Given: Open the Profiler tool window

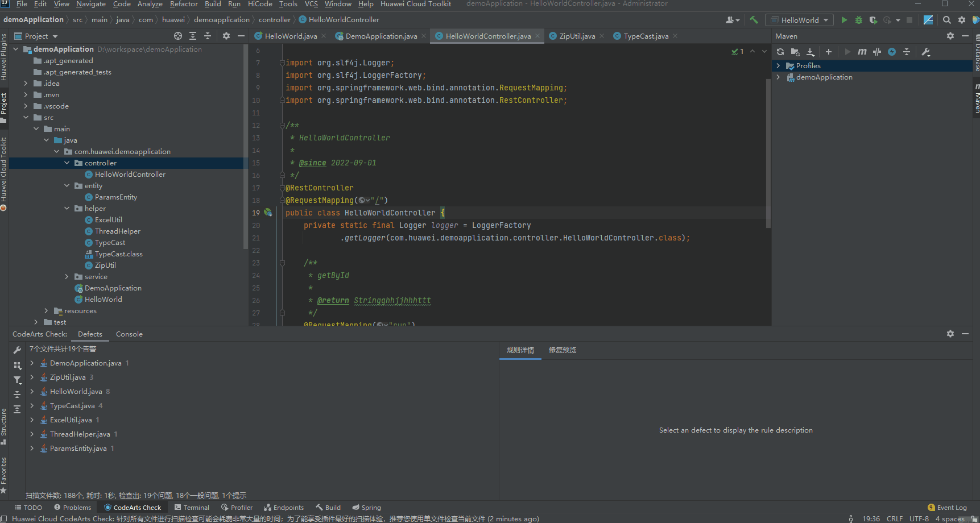Looking at the screenshot, I should click(237, 508).
